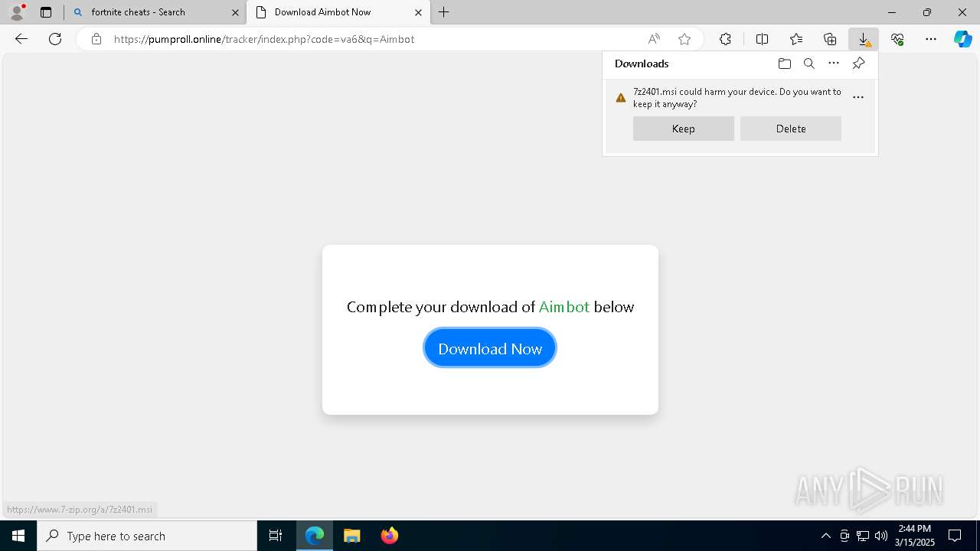Screen dimensions: 980x551
Task: Open a new browser tab
Action: pyautogui.click(x=444, y=12)
